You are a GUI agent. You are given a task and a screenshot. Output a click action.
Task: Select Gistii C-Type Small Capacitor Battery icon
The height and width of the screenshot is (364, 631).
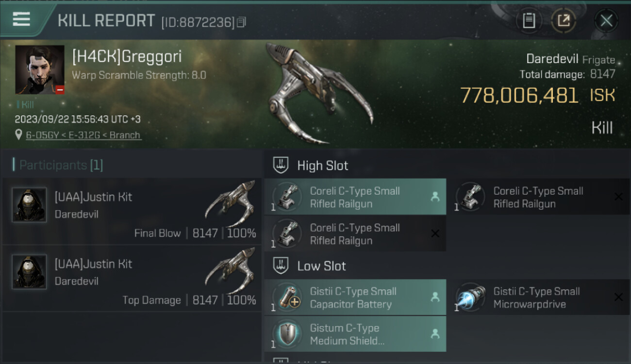[x=287, y=298]
